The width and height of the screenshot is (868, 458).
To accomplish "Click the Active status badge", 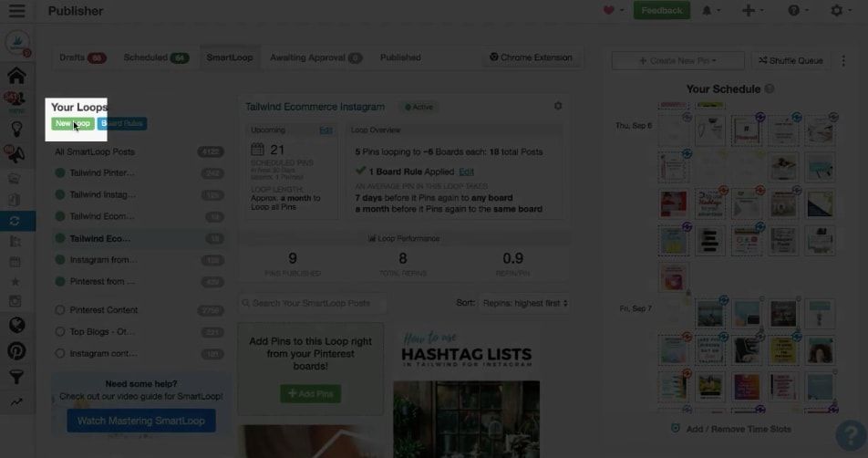I will pyautogui.click(x=419, y=107).
